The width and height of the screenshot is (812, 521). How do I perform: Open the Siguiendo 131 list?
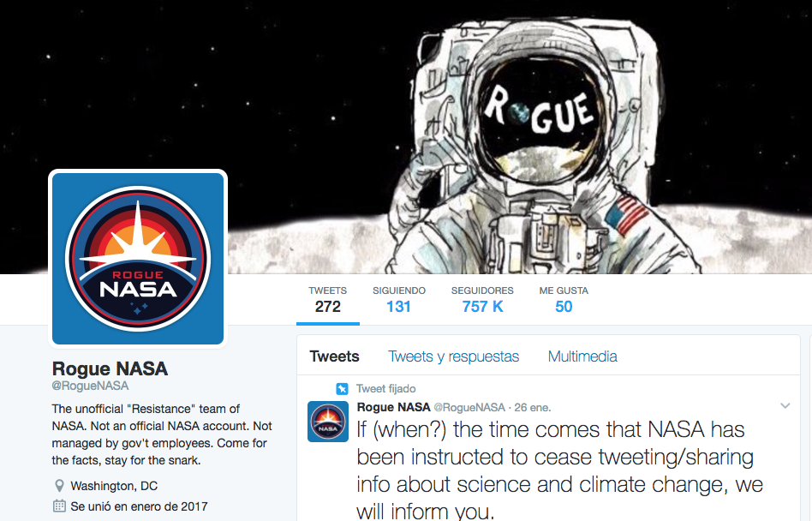(x=399, y=299)
